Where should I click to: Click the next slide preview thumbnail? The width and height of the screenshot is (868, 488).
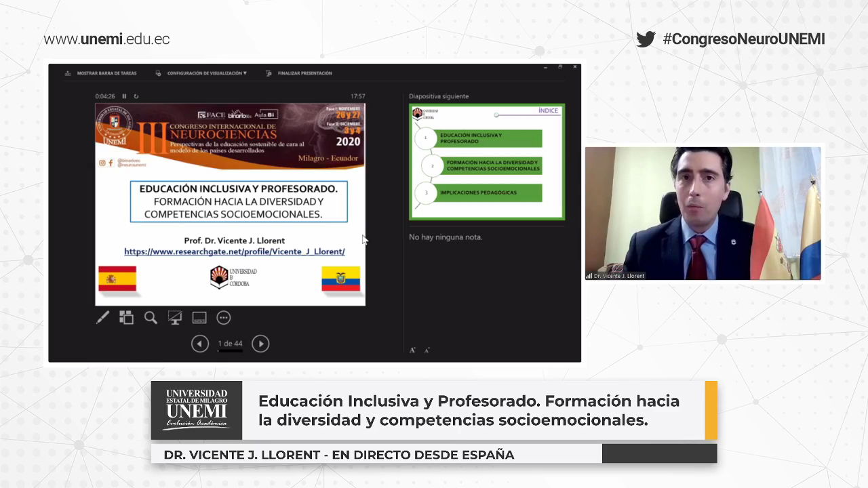(x=486, y=161)
